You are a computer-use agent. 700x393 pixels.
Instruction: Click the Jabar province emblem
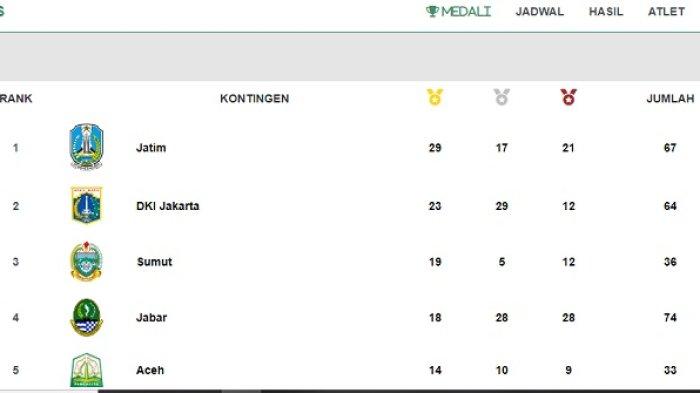click(x=87, y=317)
